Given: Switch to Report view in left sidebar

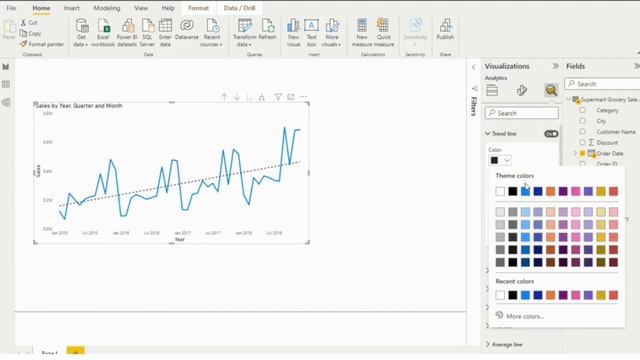Looking at the screenshot, I should tap(6, 67).
